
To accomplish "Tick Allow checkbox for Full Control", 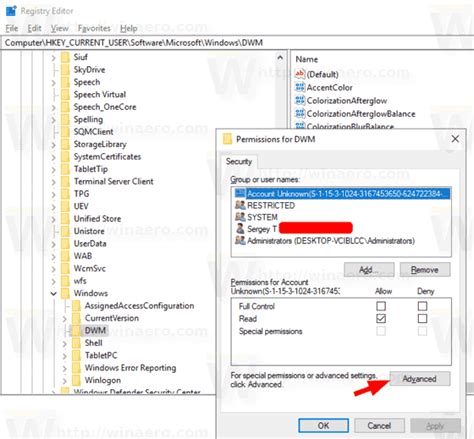I will tap(381, 306).
